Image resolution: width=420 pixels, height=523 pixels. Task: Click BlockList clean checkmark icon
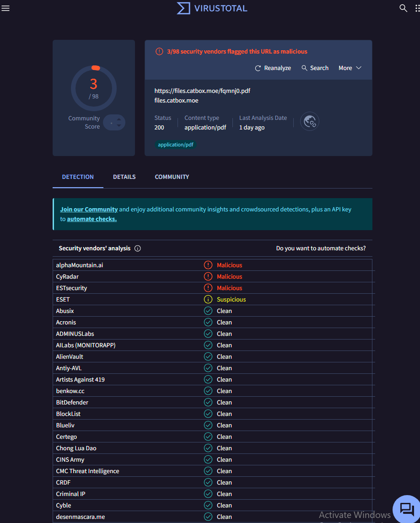(208, 414)
